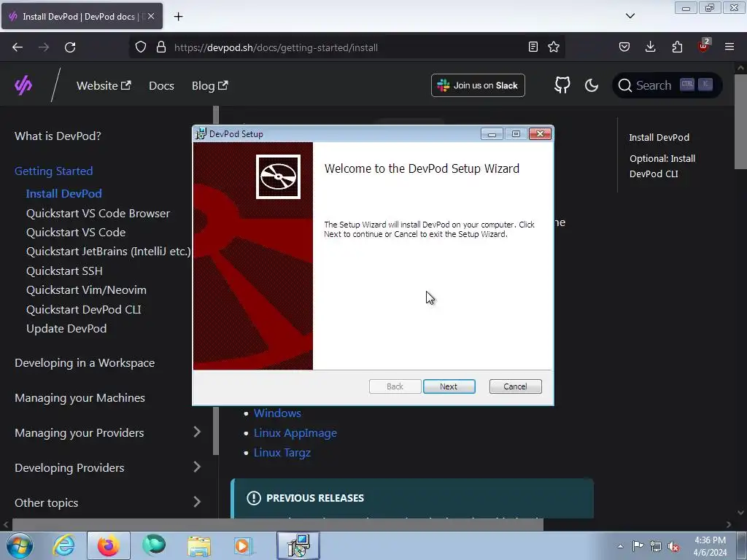Click the green globe taskbar icon
This screenshot has height=560, width=747.
(x=153, y=545)
